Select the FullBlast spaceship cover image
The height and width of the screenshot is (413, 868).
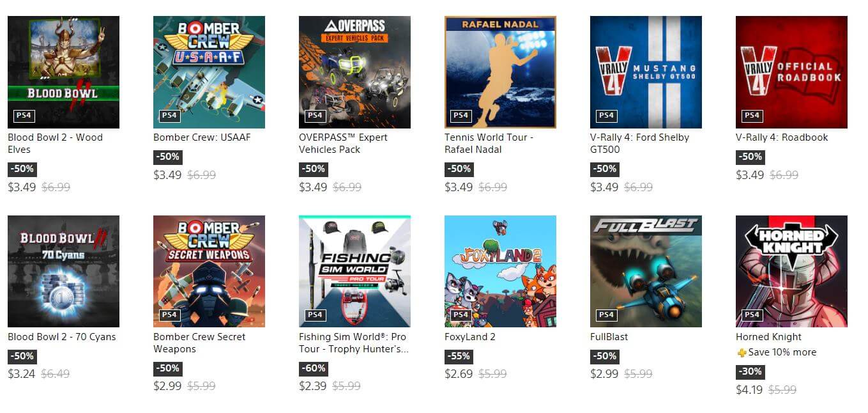[646, 272]
